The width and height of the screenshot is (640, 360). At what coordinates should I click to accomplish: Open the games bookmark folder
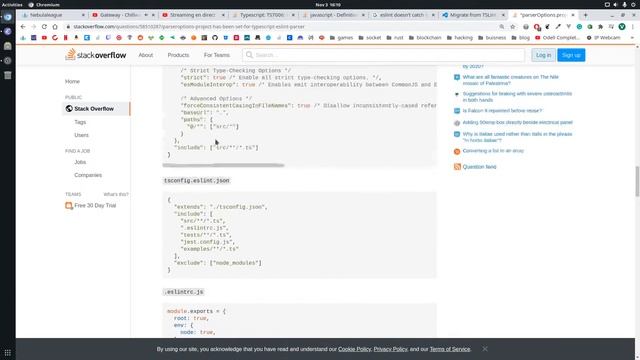(x=341, y=38)
